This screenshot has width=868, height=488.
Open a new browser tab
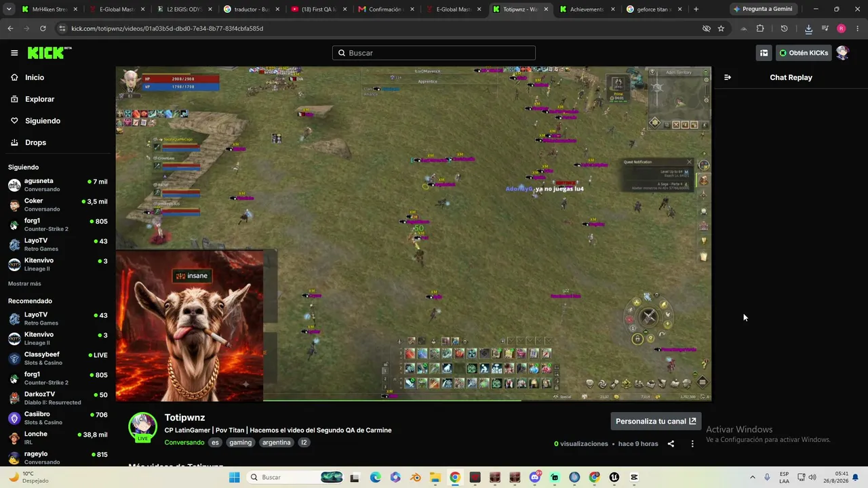pos(696,9)
